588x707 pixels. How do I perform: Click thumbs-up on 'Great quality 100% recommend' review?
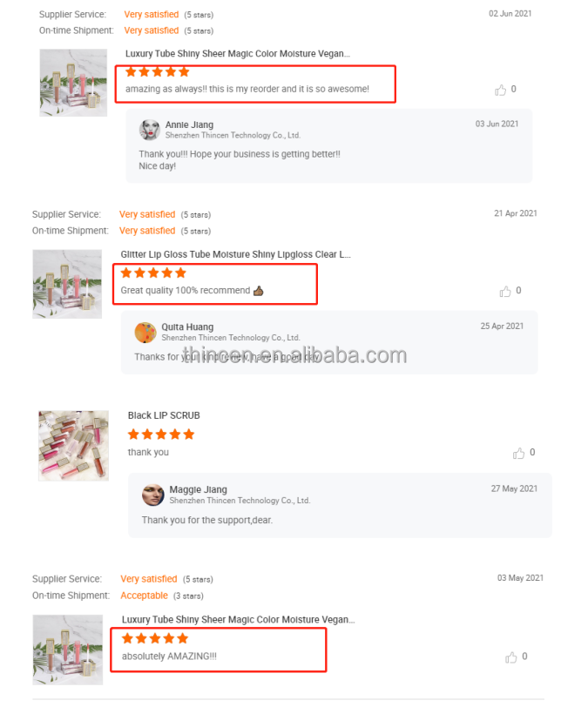(x=505, y=292)
